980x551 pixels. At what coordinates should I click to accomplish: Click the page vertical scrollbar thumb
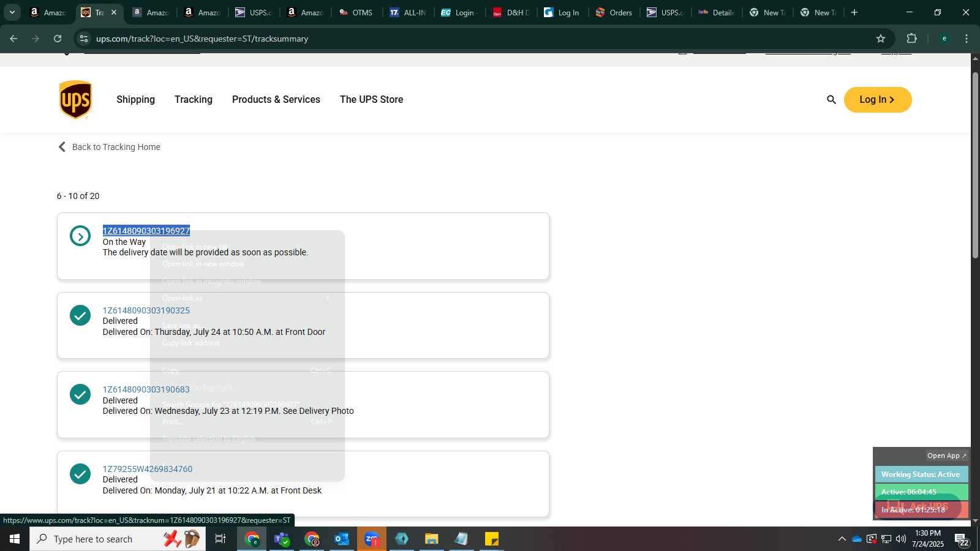pyautogui.click(x=975, y=165)
